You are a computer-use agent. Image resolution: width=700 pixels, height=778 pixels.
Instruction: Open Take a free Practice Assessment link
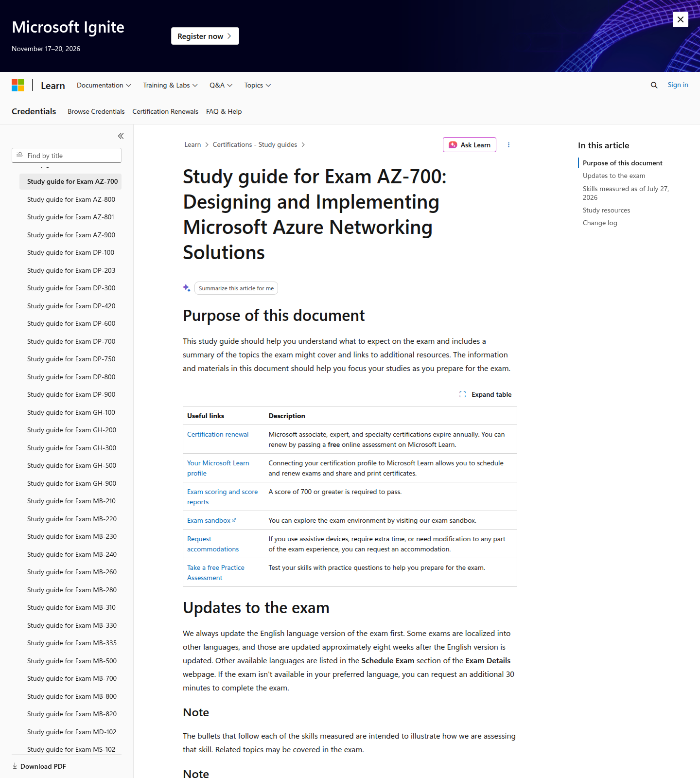216,572
